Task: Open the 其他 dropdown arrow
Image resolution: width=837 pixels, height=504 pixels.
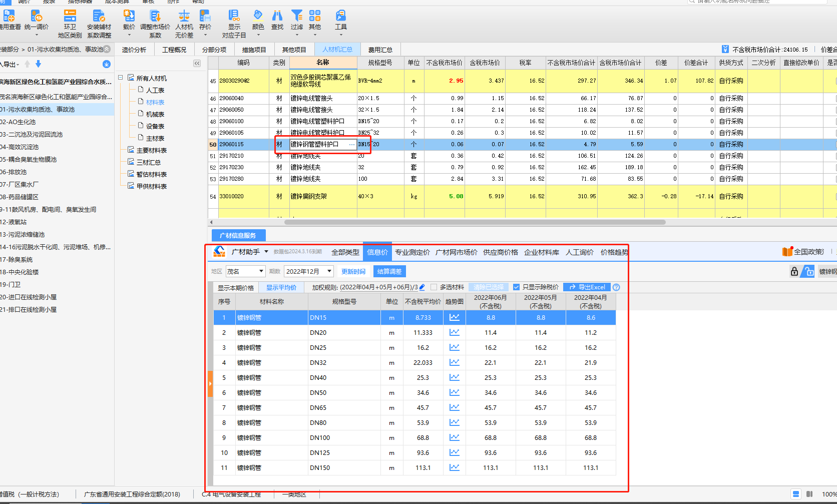Action: 315,35
